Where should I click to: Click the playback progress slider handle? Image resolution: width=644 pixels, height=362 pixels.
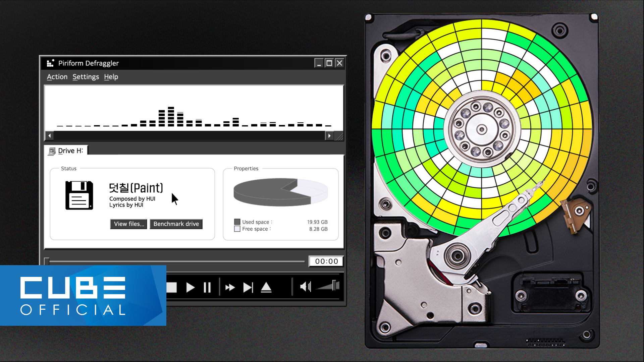(x=47, y=261)
